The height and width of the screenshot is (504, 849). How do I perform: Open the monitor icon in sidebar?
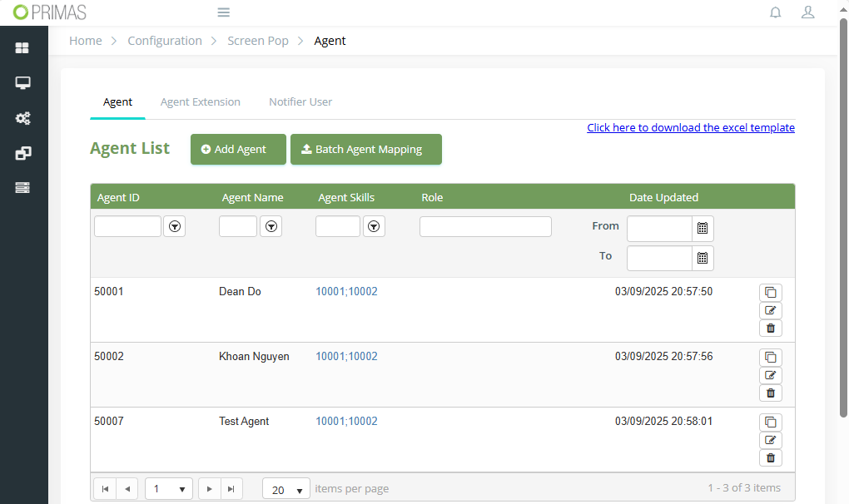22,83
